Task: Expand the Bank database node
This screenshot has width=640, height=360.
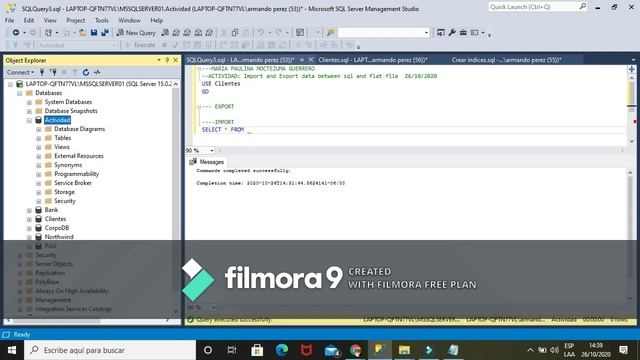Action: click(x=29, y=210)
